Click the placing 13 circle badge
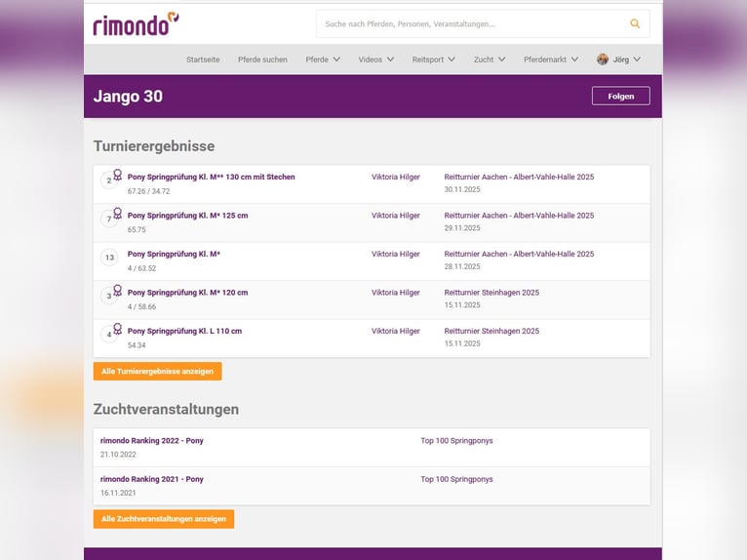 coord(109,258)
